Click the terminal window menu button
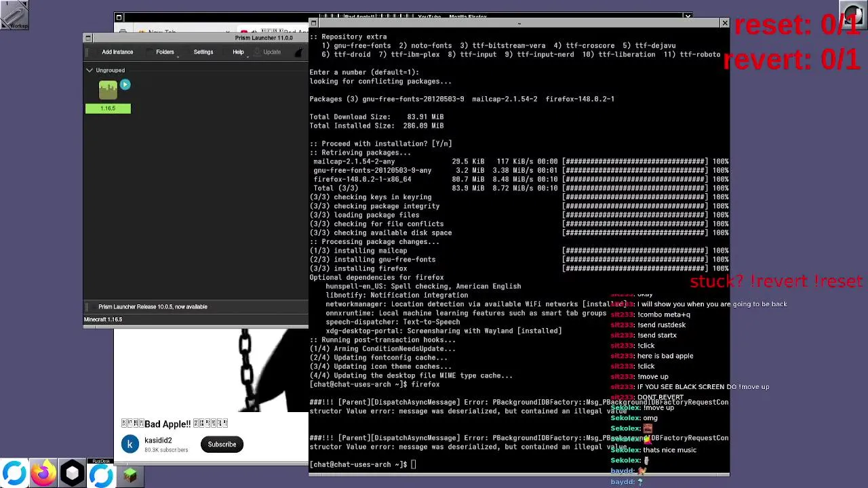This screenshot has width=868, height=488. pos(313,24)
